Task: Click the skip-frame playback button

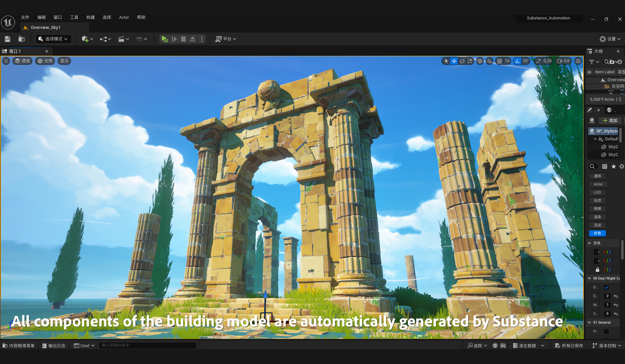Action: point(174,39)
